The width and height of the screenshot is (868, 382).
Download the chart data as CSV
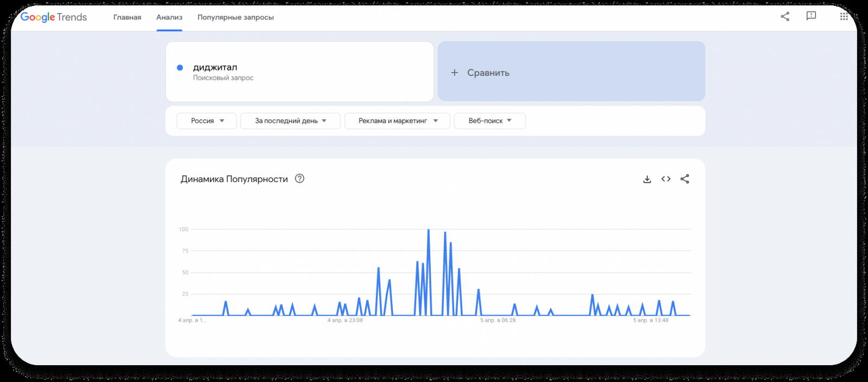pyautogui.click(x=647, y=179)
